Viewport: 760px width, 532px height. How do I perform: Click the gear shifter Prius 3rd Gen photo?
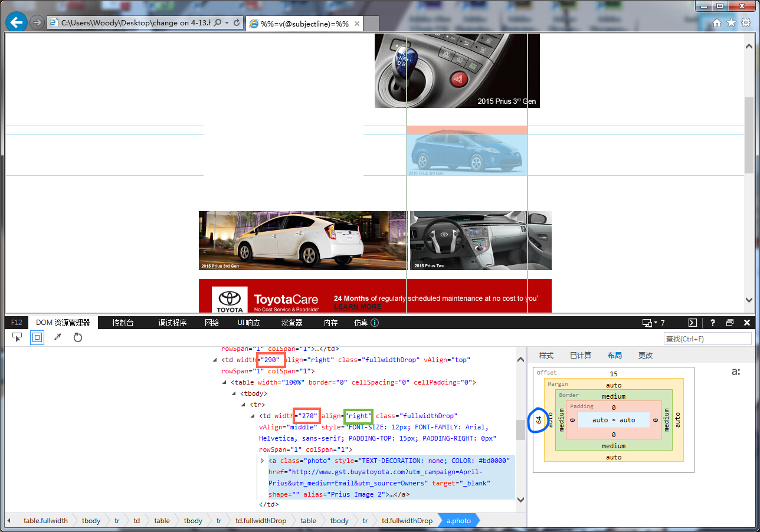(x=457, y=71)
